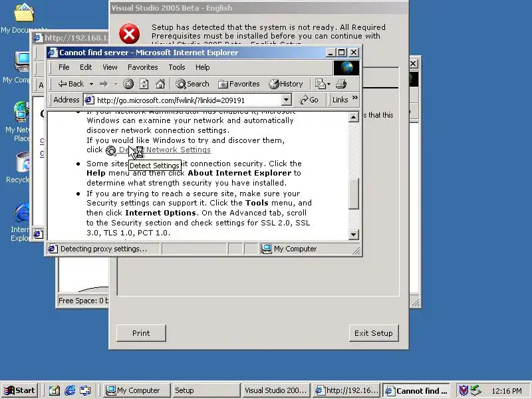The height and width of the screenshot is (399, 532).
Task: Expand the Links toolbar chevron
Action: 355,98
